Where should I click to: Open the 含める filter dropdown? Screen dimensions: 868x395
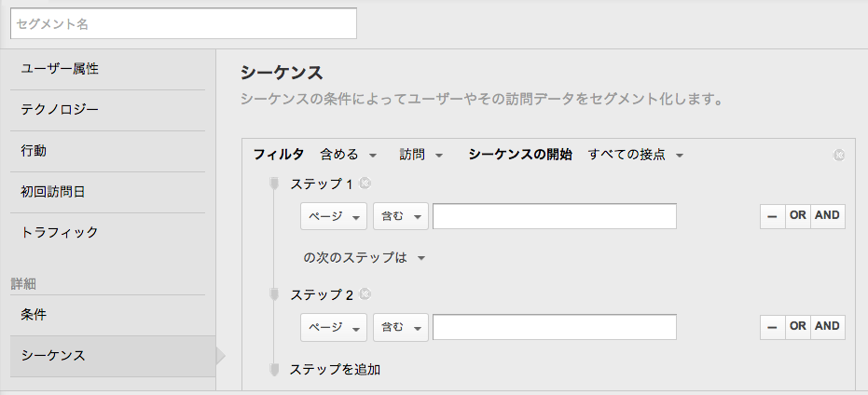point(348,155)
